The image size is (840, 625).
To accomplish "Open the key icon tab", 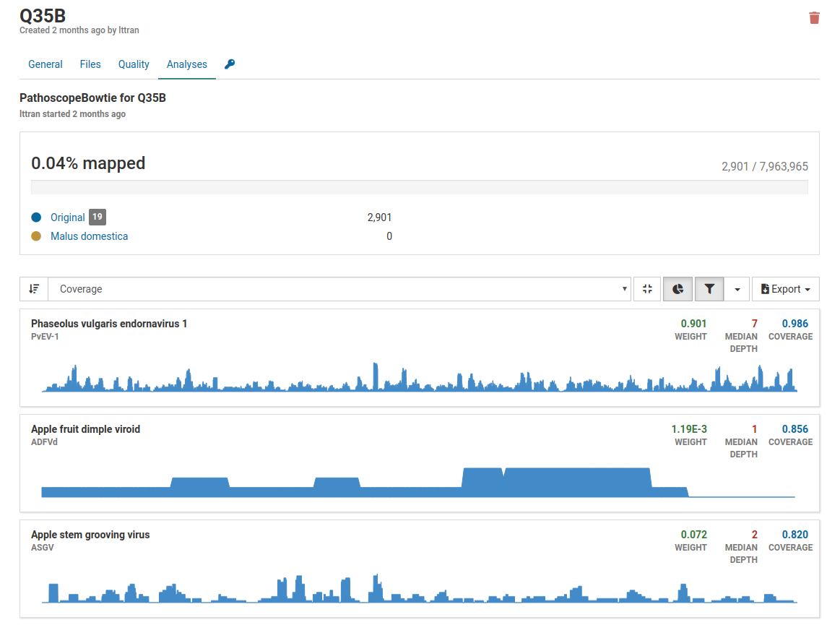I will click(230, 64).
